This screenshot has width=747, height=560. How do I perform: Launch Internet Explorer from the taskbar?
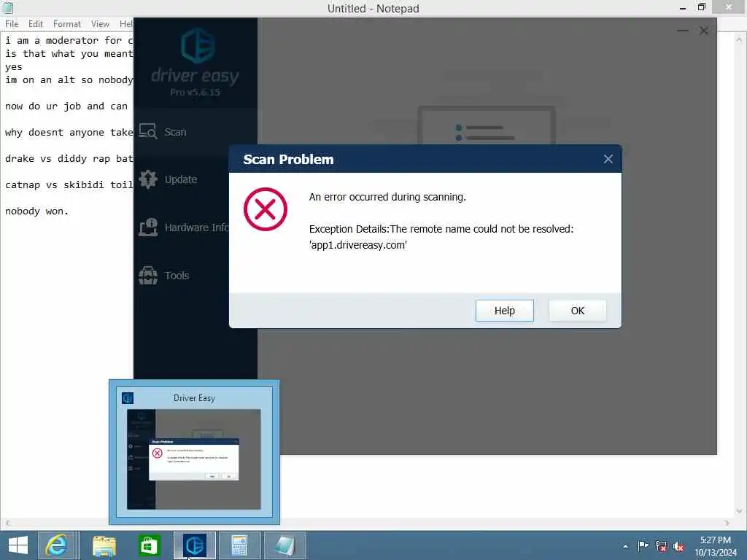point(57,545)
